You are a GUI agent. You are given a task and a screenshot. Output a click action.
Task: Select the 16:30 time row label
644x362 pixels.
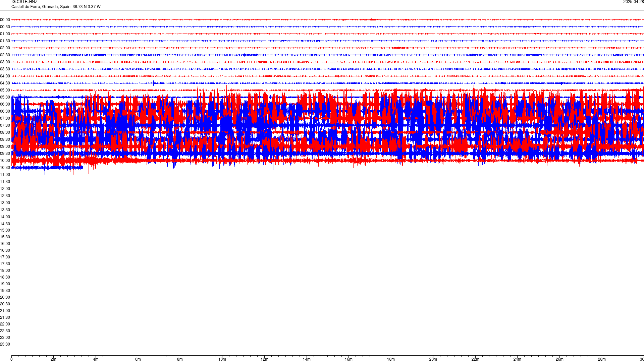[5, 250]
